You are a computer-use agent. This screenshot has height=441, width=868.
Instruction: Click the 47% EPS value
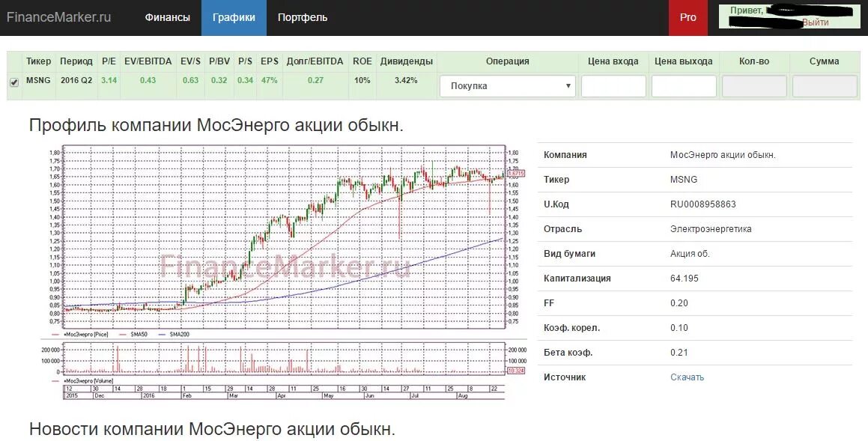point(270,80)
